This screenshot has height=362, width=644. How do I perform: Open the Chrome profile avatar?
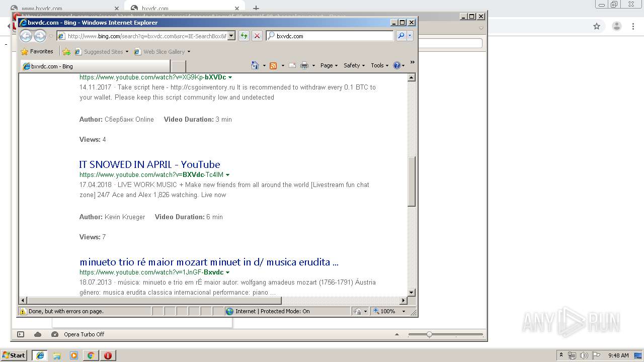point(616,26)
